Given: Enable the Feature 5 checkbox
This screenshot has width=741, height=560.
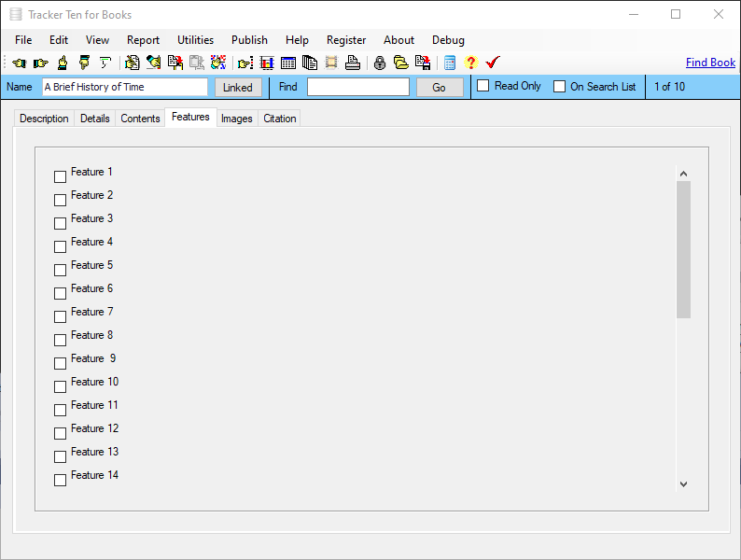Looking at the screenshot, I should point(60,270).
